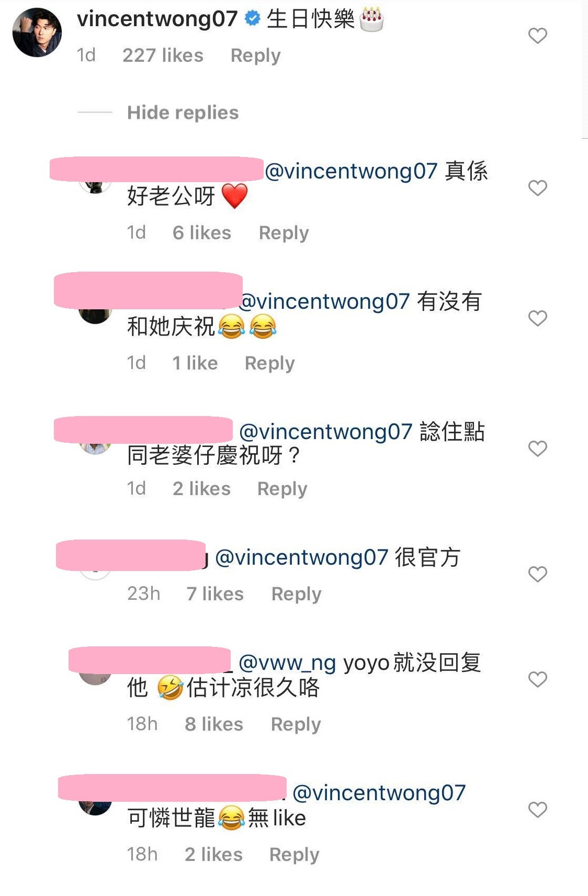Collapse thread with Hide replies
This screenshot has width=588, height=896.
pyautogui.click(x=183, y=113)
